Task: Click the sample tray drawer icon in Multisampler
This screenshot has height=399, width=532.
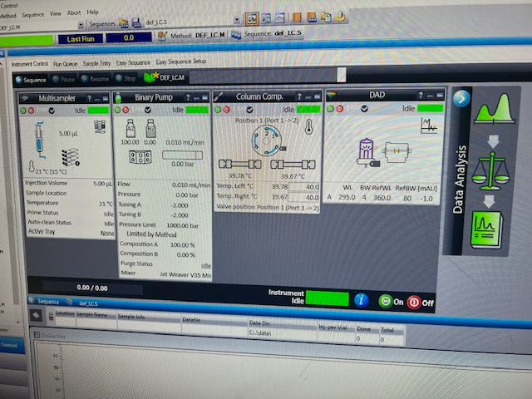Action: (70, 157)
